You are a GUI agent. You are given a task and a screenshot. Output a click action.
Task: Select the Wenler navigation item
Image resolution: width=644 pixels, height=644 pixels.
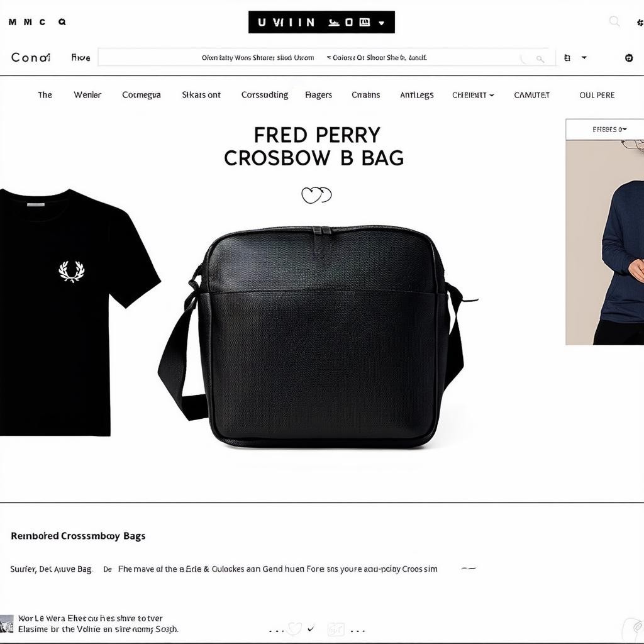tap(87, 95)
